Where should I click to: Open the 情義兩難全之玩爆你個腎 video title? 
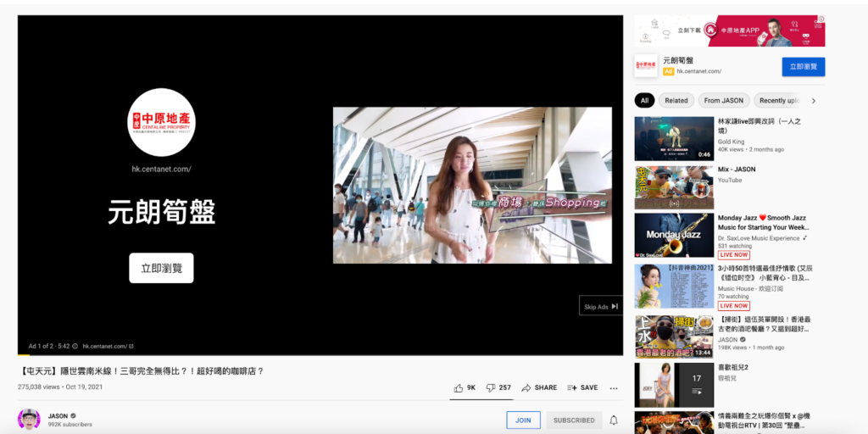click(x=765, y=420)
